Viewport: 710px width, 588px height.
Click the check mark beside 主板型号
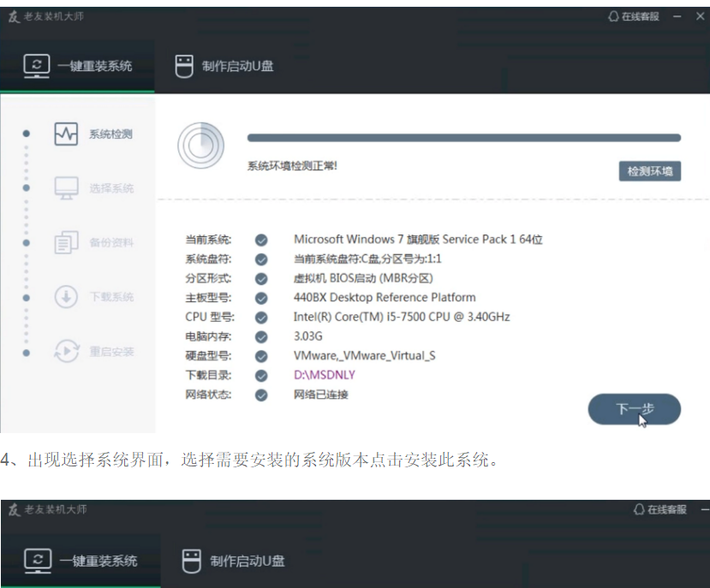(x=261, y=299)
